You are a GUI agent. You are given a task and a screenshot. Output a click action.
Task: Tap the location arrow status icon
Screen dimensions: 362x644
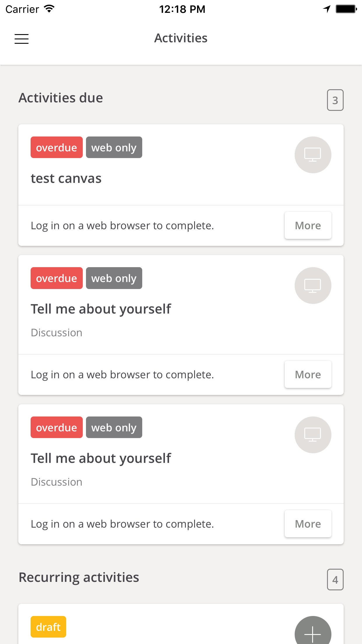(x=327, y=9)
